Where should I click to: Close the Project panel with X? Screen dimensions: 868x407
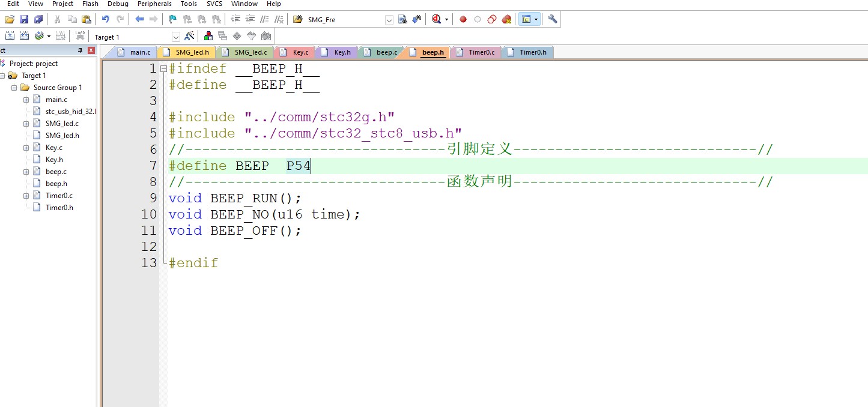click(x=91, y=50)
